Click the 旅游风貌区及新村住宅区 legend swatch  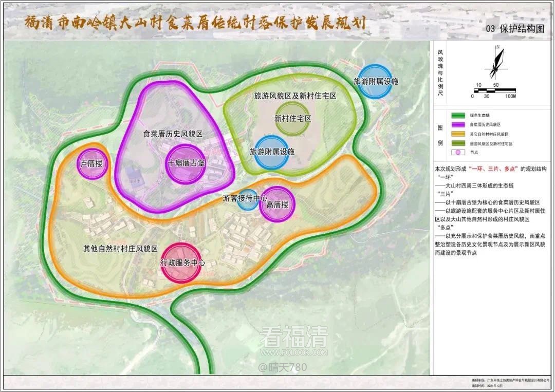pyautogui.click(x=454, y=144)
